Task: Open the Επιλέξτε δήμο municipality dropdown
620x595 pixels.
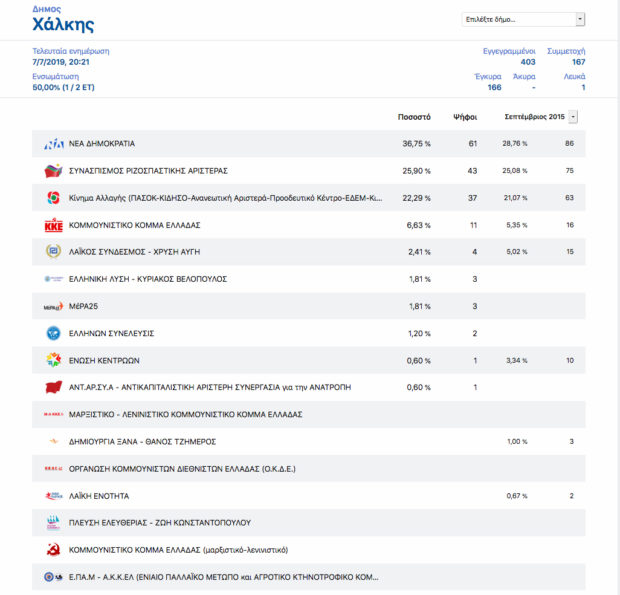Action: coord(523,19)
